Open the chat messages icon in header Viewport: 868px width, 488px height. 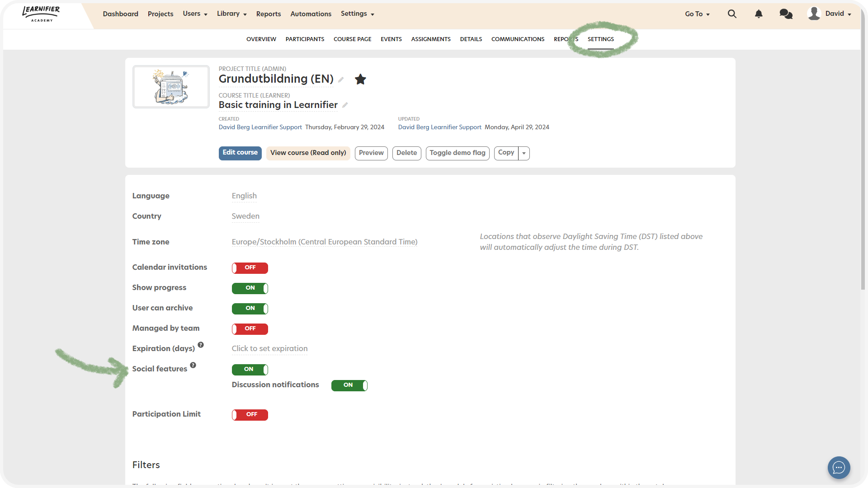786,14
